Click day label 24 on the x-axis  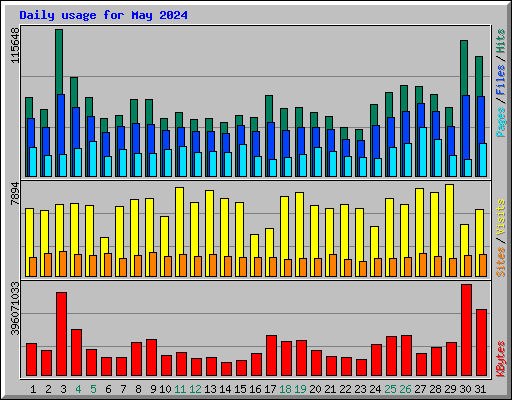375,389
